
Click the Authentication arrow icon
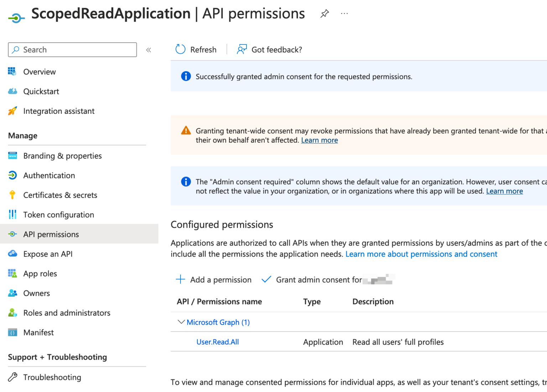(x=12, y=175)
